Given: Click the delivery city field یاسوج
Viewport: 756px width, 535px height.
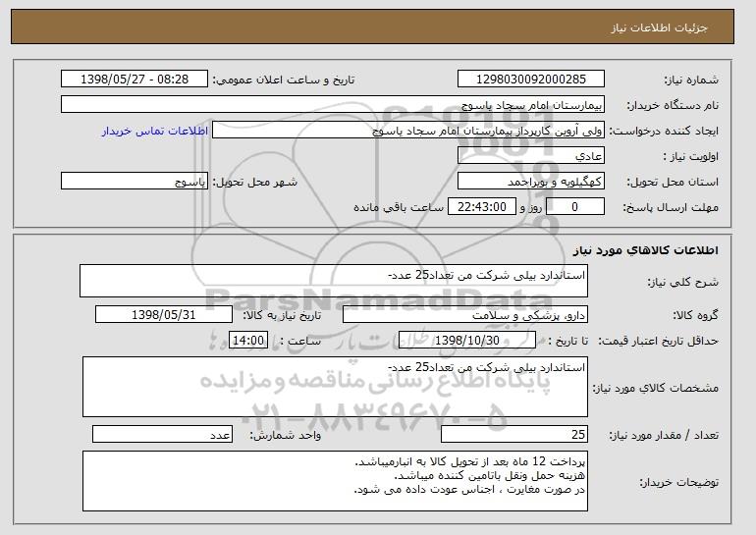Looking at the screenshot, I should click(135, 182).
